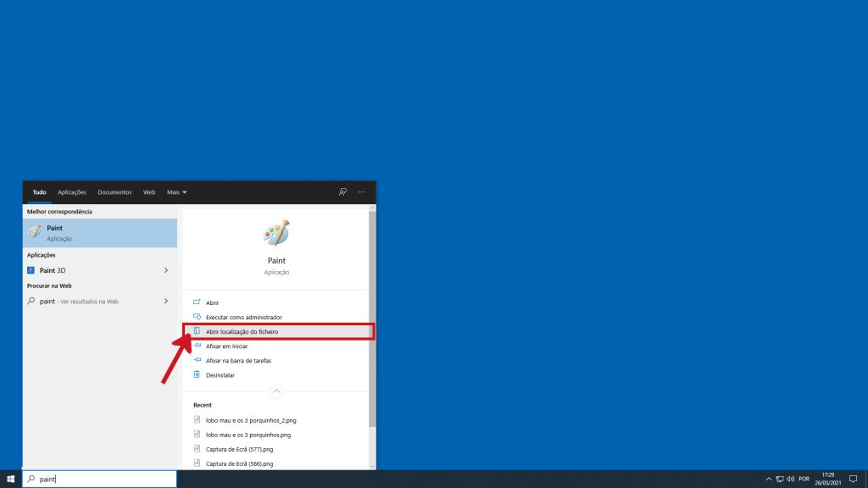
Task: Open recent file lobo mau e os 3 porquinhos_2.png
Action: pos(251,420)
